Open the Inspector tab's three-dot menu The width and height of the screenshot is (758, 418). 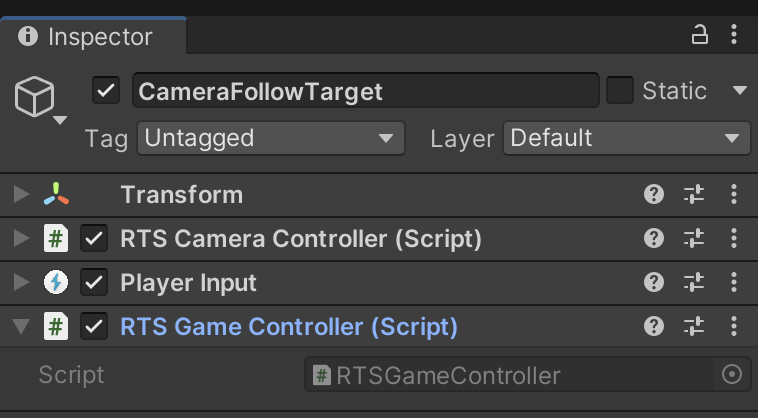point(734,36)
